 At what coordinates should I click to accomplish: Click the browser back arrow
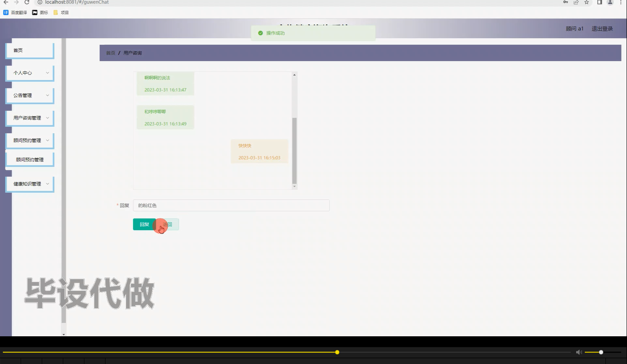coord(5,2)
